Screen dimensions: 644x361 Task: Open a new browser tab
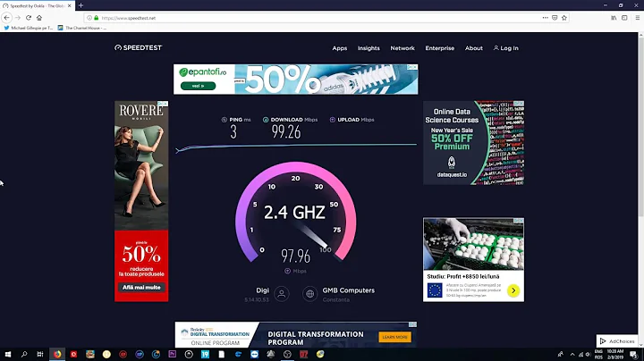coord(80,5)
